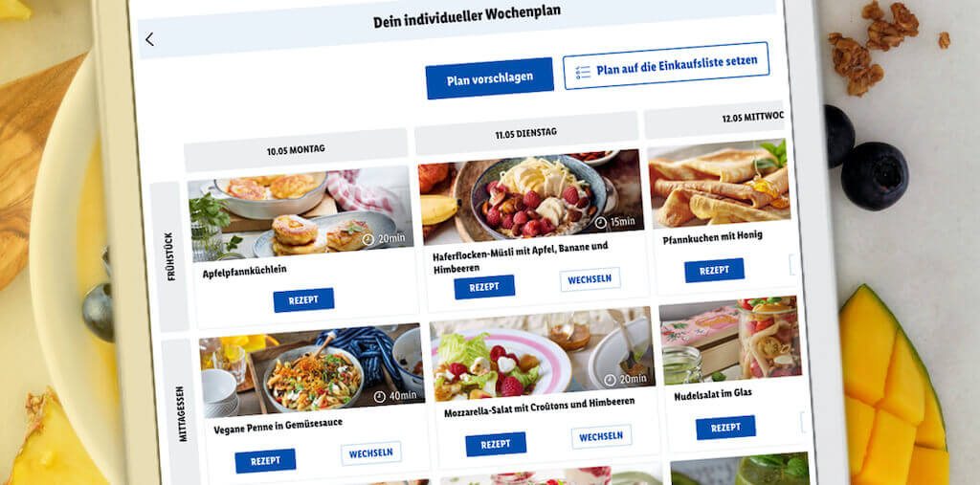Screen dimensions: 980x485
Task: Select the Frühstück row label
Action: 170,256
